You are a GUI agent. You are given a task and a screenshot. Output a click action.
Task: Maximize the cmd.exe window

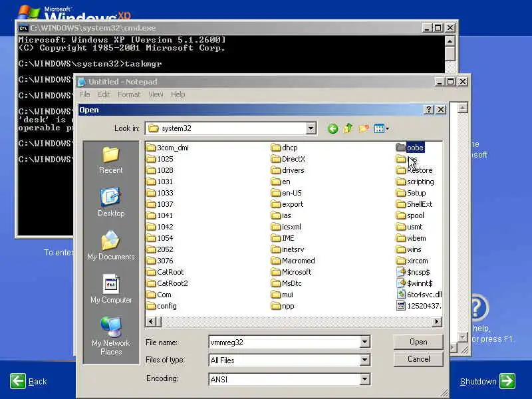click(x=438, y=27)
